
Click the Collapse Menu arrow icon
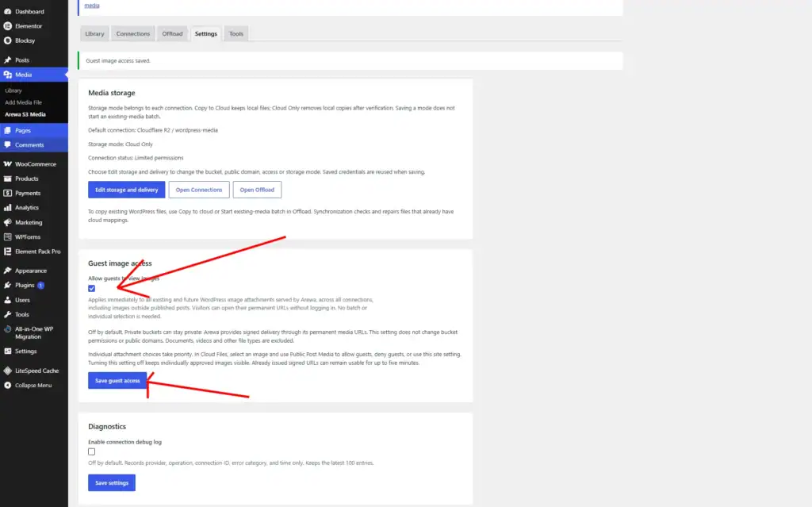click(x=8, y=385)
